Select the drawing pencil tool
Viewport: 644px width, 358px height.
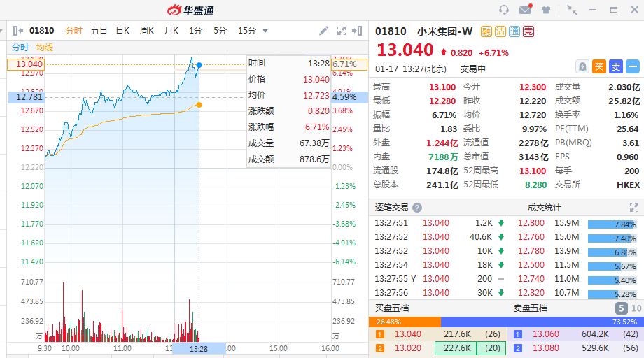point(323,31)
